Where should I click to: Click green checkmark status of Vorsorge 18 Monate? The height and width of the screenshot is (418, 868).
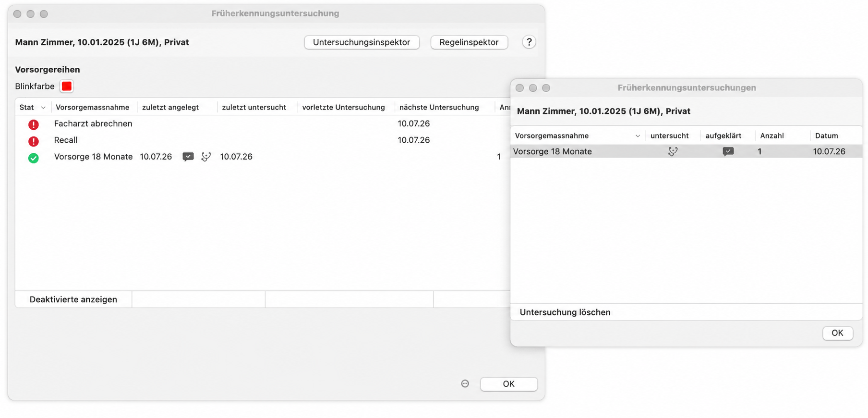[33, 158]
